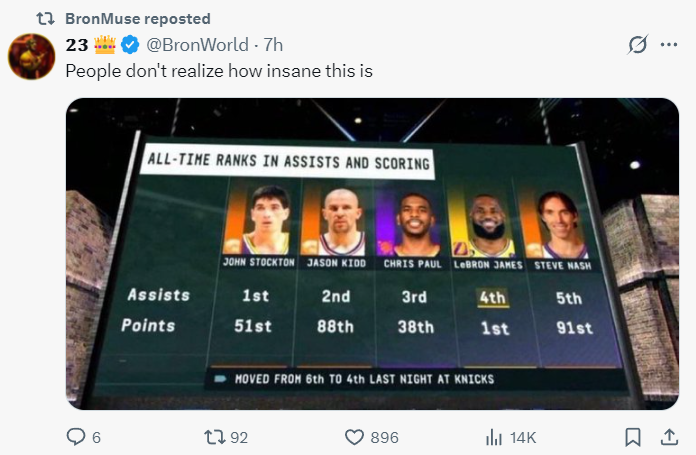Click the reply comment bubble icon
696x455 pixels.
tap(76, 437)
